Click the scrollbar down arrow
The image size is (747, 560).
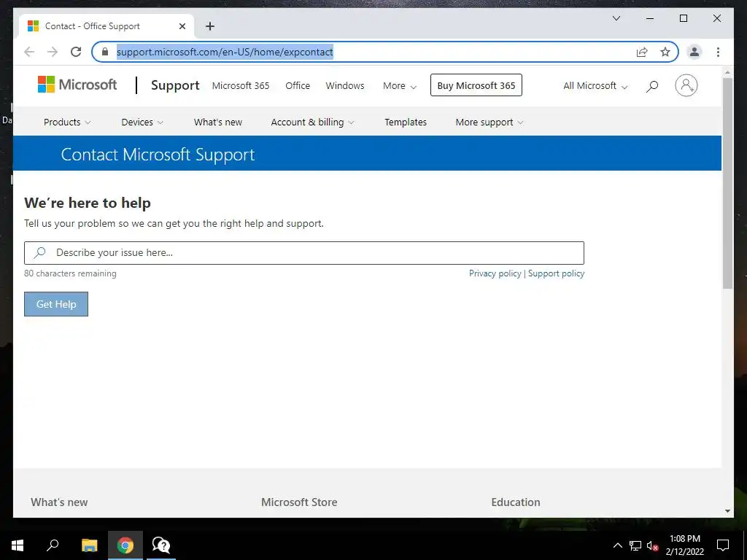pos(727,511)
